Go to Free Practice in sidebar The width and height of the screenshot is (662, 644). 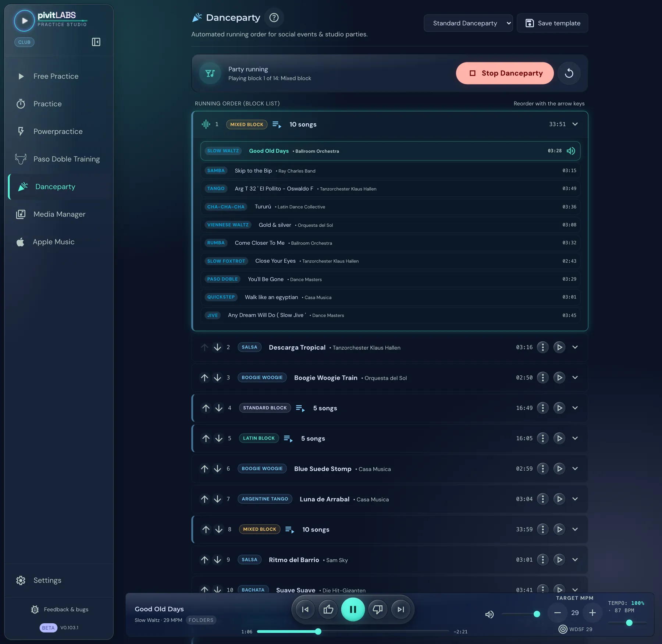tap(59, 76)
